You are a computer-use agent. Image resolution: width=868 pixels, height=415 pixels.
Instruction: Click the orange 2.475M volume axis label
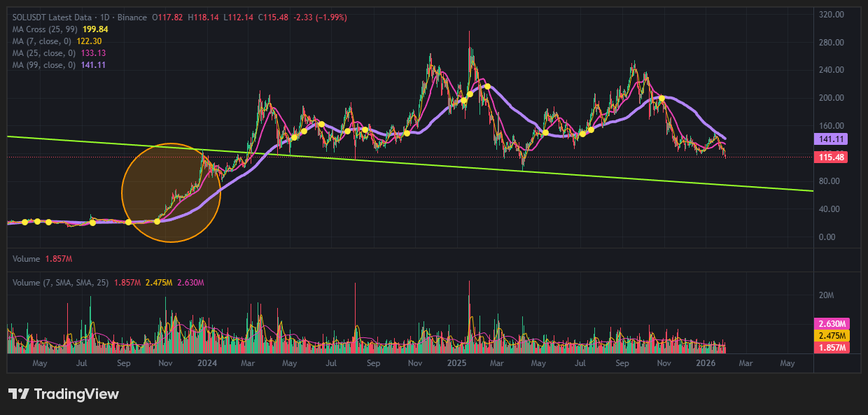(833, 336)
